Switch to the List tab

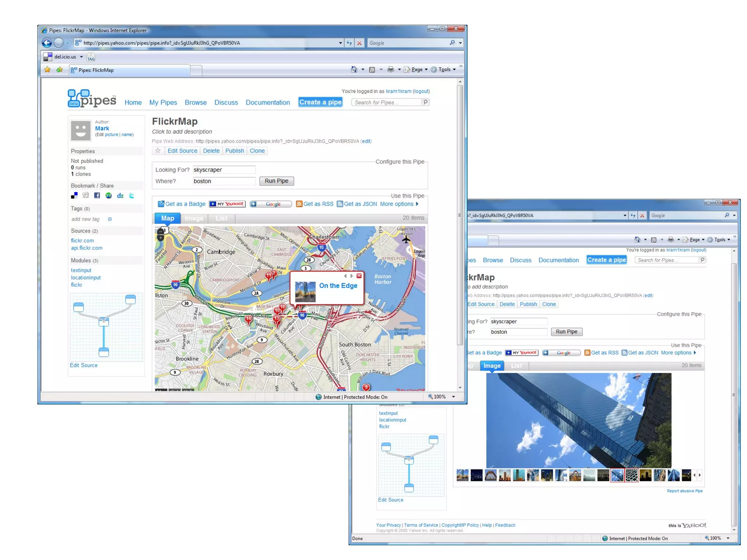[x=221, y=218]
